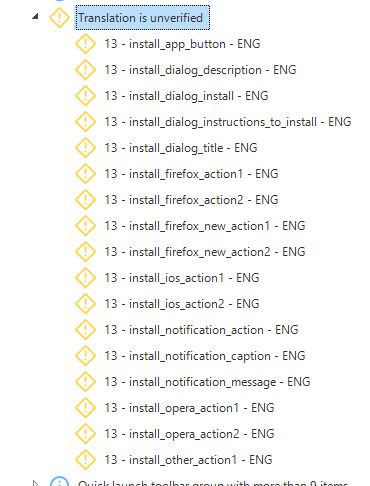Select 13 - install_app_button - ENG row

tap(182, 44)
